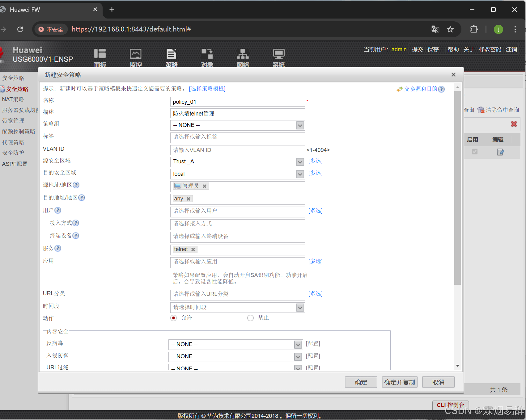Click the translate page icon

click(435, 29)
